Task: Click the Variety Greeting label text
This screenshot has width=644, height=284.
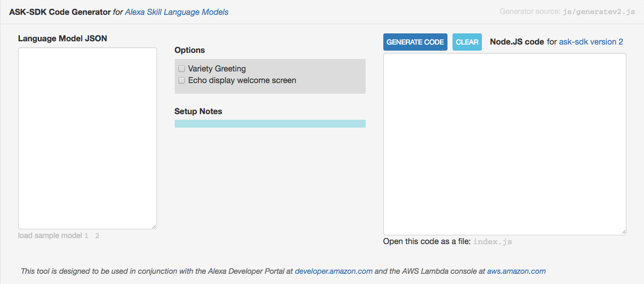Action: pos(217,69)
